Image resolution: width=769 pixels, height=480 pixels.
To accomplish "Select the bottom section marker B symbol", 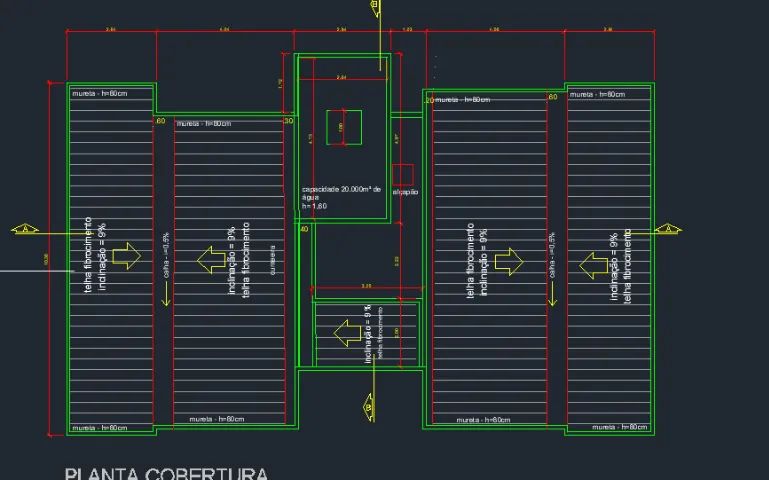I will coord(368,407).
